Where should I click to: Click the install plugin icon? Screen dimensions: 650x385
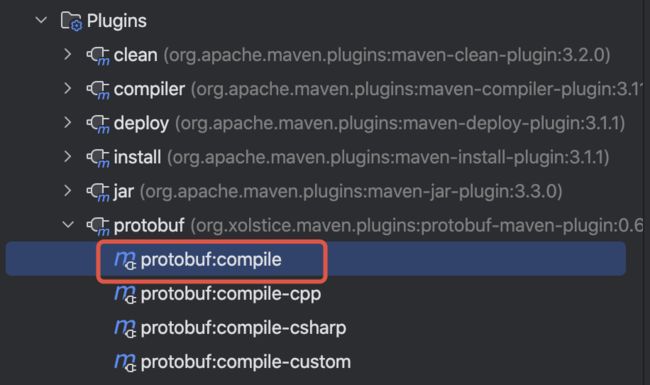point(98,158)
